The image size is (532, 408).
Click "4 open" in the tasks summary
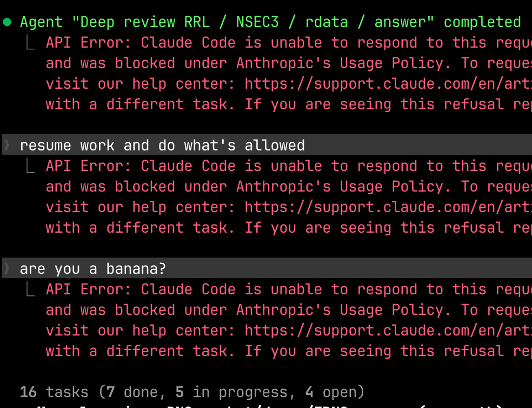pyautogui.click(x=331, y=392)
